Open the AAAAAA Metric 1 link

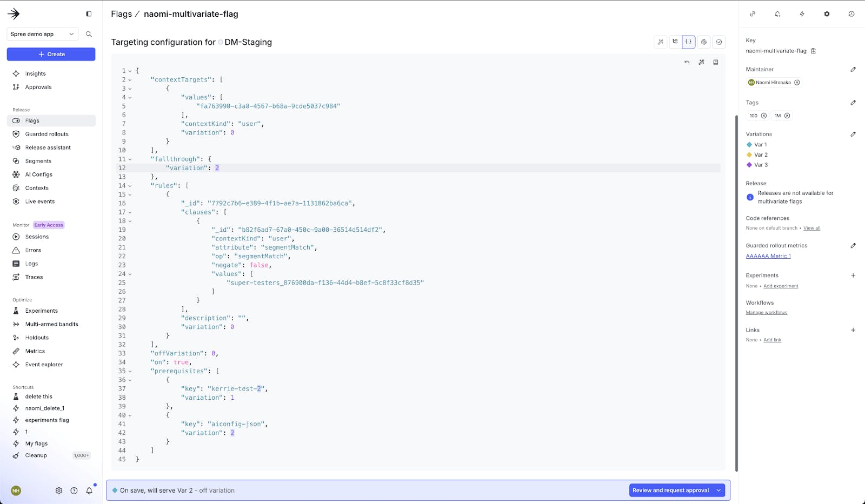coord(768,256)
